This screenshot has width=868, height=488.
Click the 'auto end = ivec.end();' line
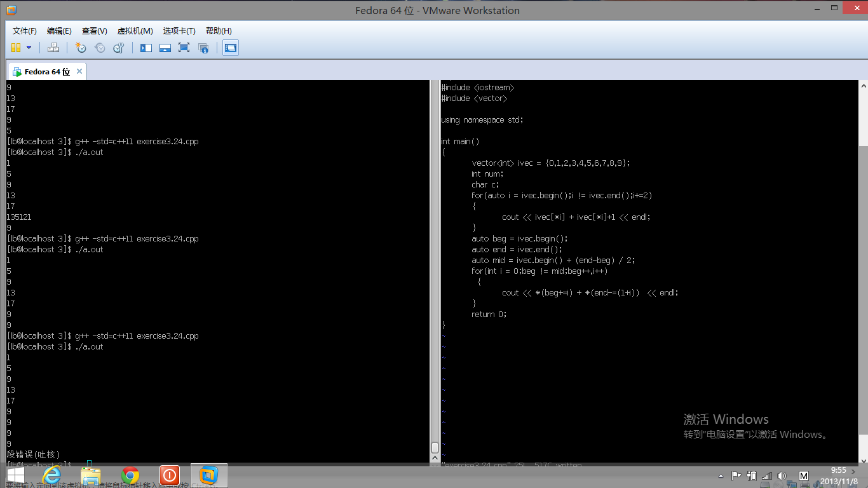[x=517, y=250]
